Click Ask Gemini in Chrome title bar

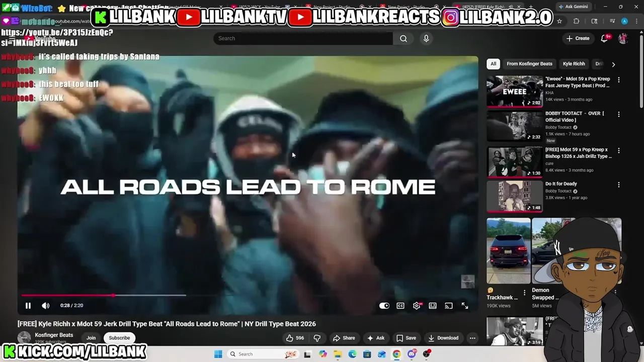coord(573,7)
